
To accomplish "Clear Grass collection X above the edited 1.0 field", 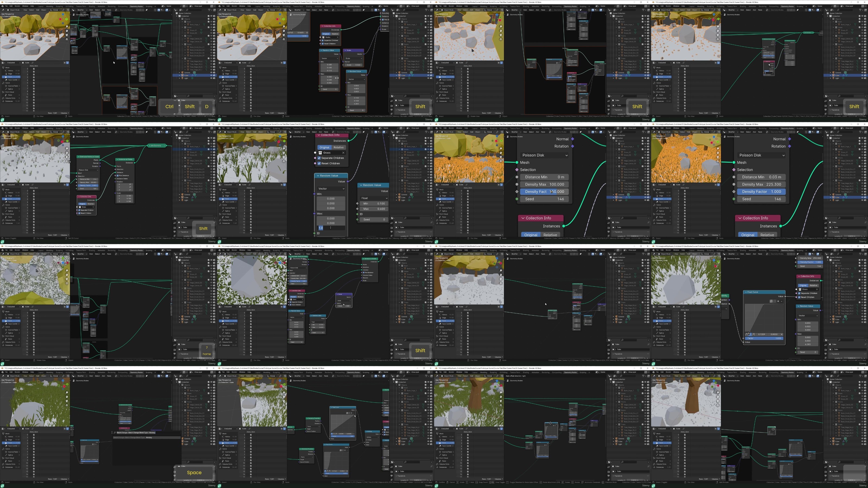I will click(x=343, y=153).
